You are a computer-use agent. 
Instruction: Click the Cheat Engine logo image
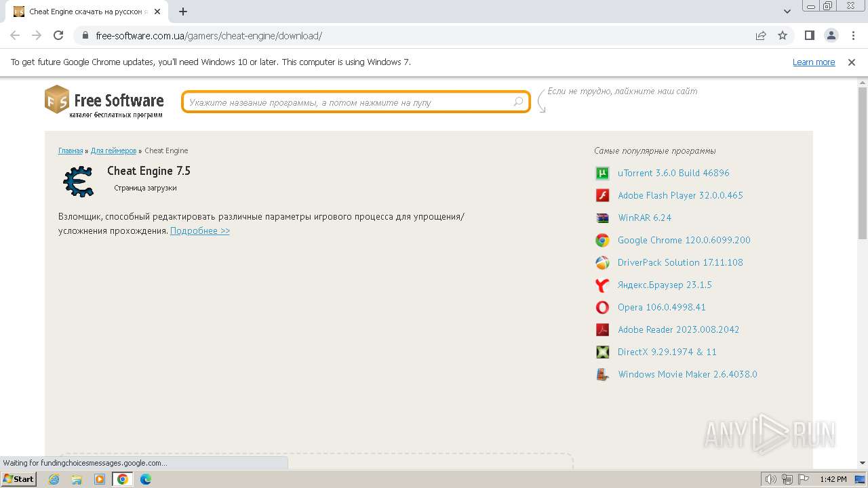79,181
